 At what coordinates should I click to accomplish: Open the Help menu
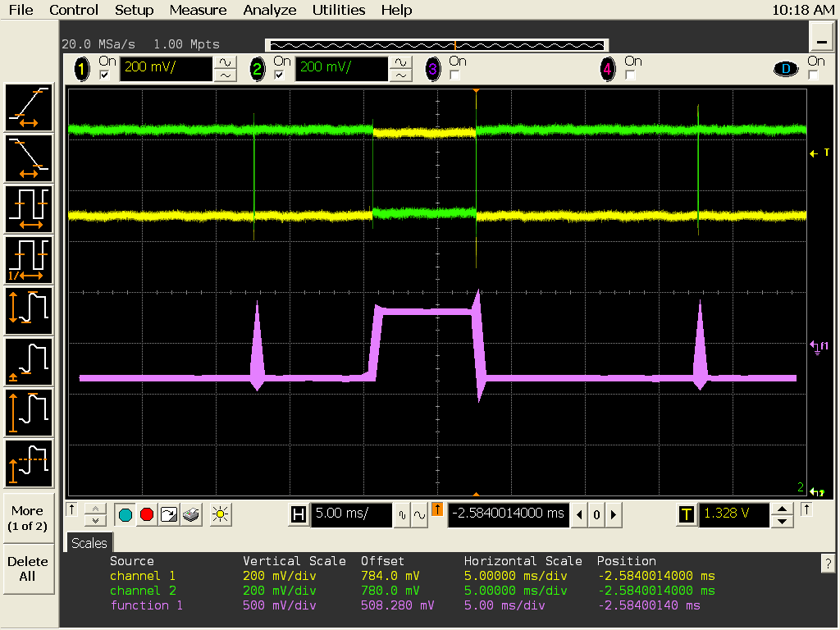click(396, 10)
